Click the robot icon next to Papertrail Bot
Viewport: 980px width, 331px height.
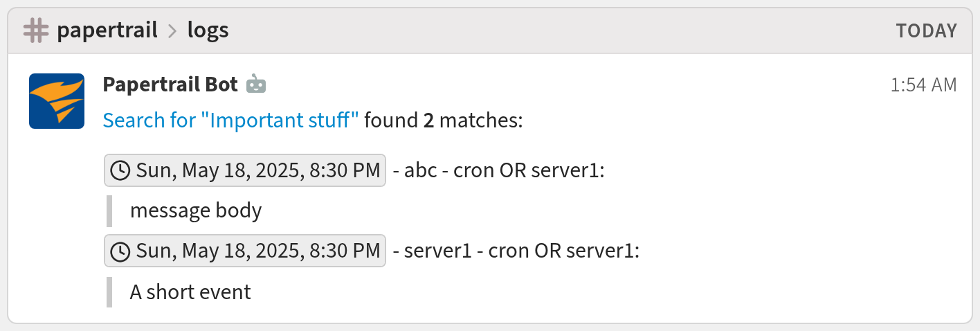[x=256, y=84]
